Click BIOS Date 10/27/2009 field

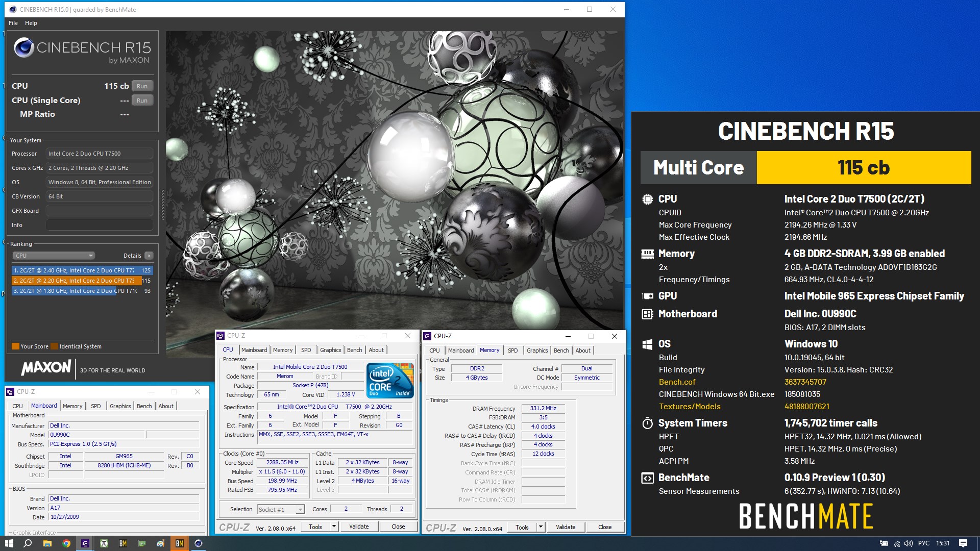pos(124,517)
